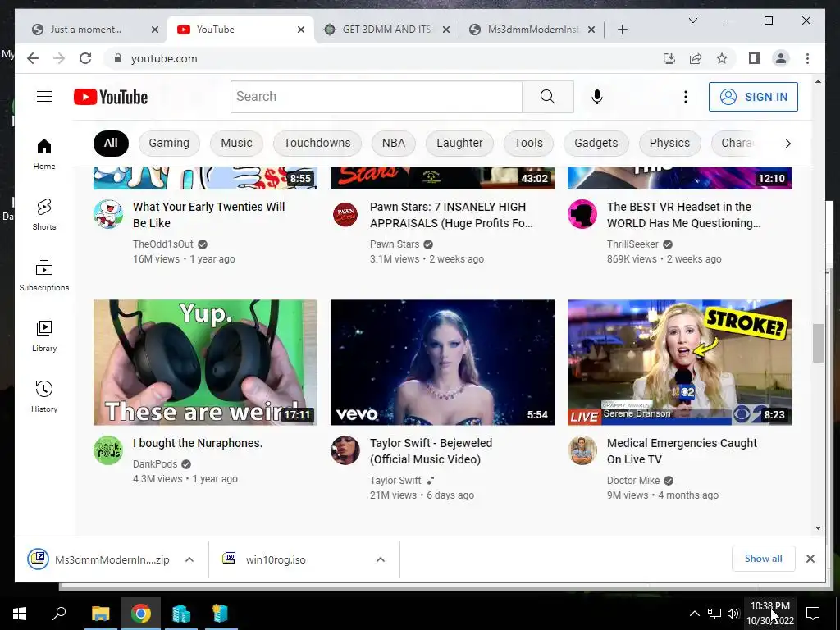Click the search magnifier button

547,97
